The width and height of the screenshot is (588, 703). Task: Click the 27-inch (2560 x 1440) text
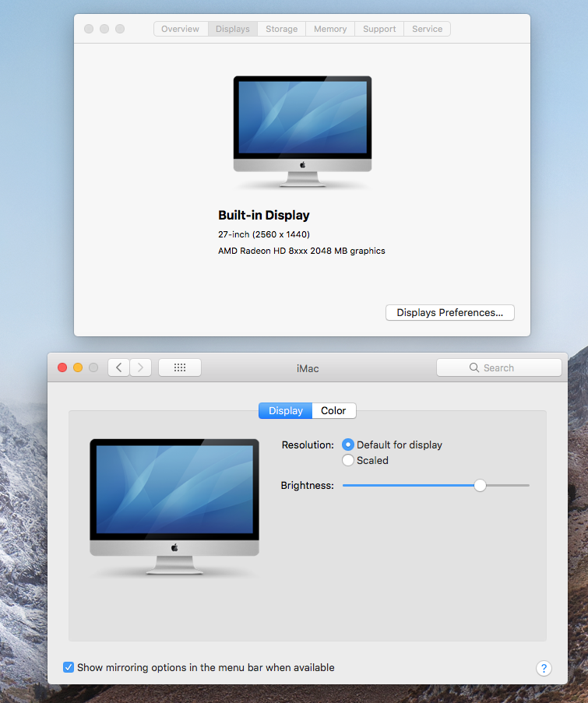coord(264,234)
